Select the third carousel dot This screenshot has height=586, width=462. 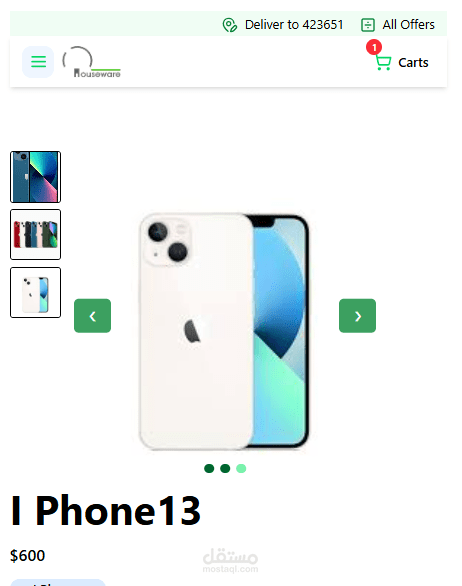(241, 468)
